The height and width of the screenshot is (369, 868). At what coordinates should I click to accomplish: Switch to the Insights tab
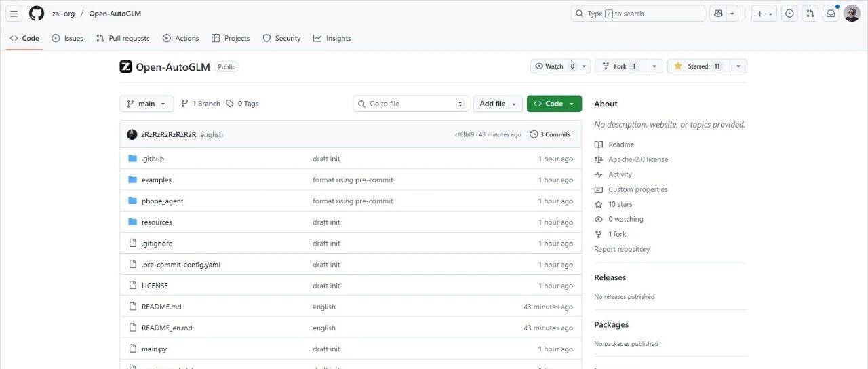pyautogui.click(x=332, y=38)
